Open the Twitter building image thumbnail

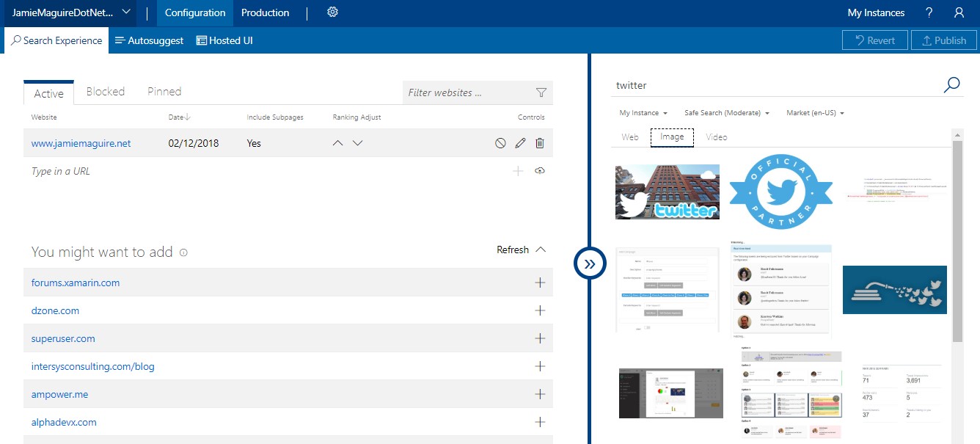pos(668,192)
